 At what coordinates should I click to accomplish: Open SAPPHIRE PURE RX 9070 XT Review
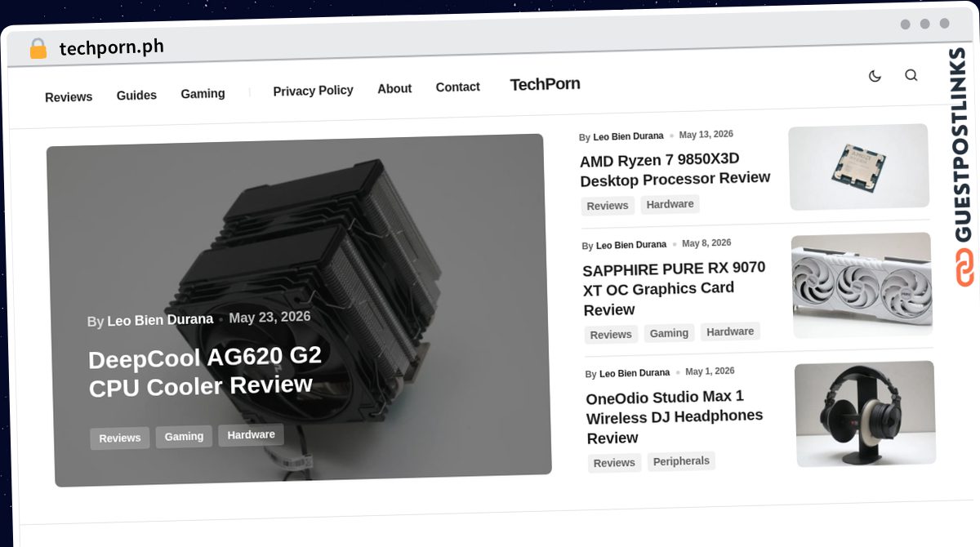(x=675, y=289)
